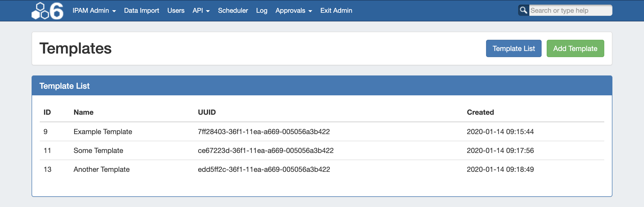Image resolution: width=644 pixels, height=207 pixels.
Task: Open the Scheduler page
Action: point(233,11)
